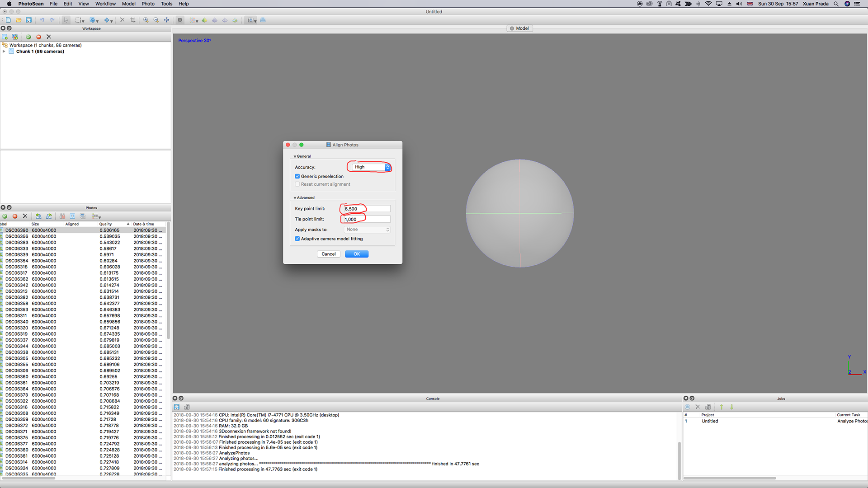Open the Move region tool dropdown arrow
The image size is (868, 488).
[98, 21]
